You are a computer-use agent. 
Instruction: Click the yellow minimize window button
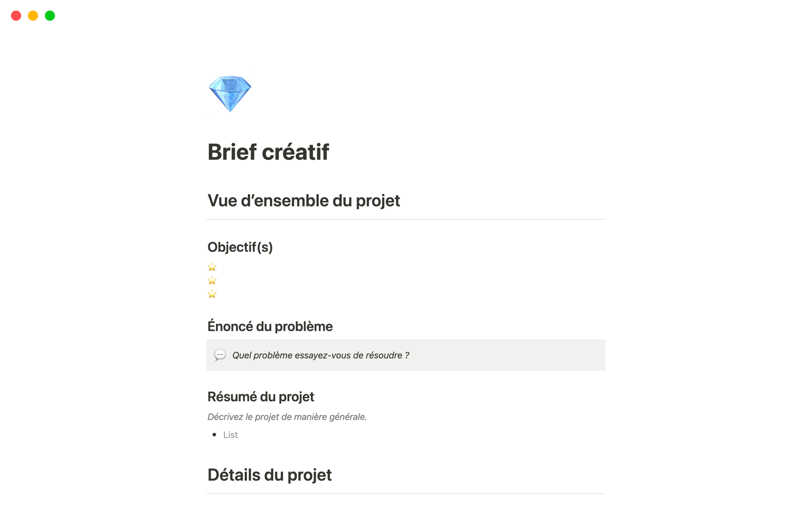point(33,16)
